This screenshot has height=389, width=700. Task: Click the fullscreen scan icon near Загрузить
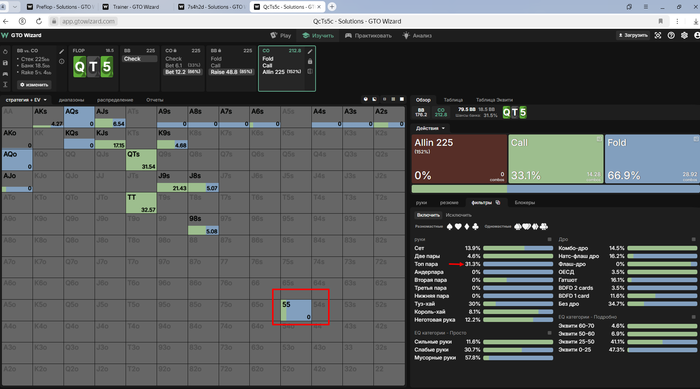tap(658, 35)
